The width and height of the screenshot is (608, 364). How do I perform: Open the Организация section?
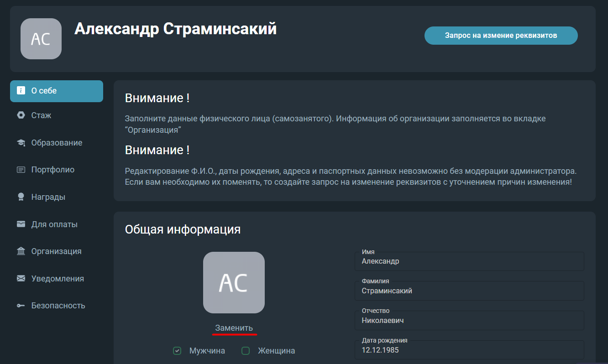[x=57, y=251]
